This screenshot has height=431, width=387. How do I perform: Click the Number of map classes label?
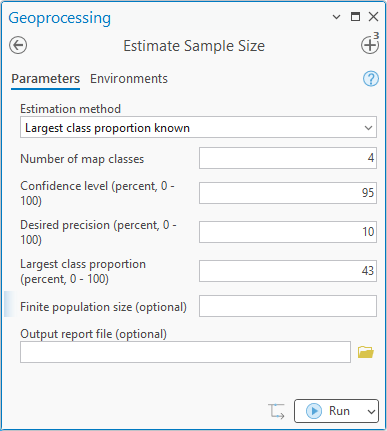point(82,159)
